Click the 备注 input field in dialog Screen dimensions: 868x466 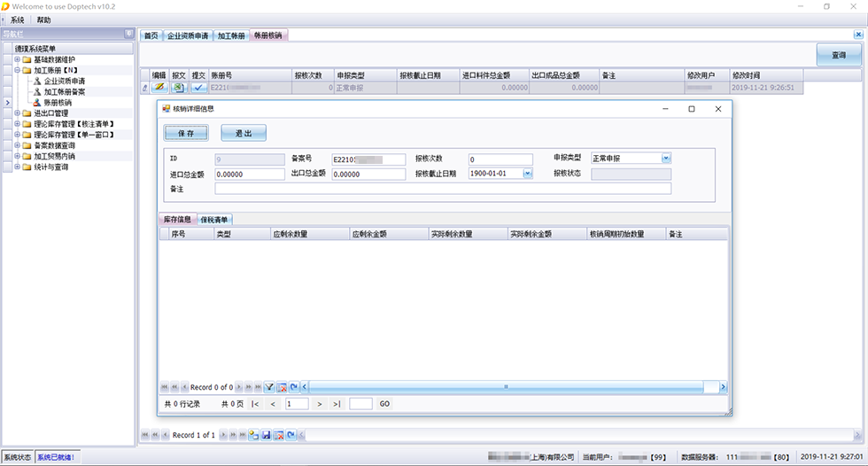click(x=443, y=189)
